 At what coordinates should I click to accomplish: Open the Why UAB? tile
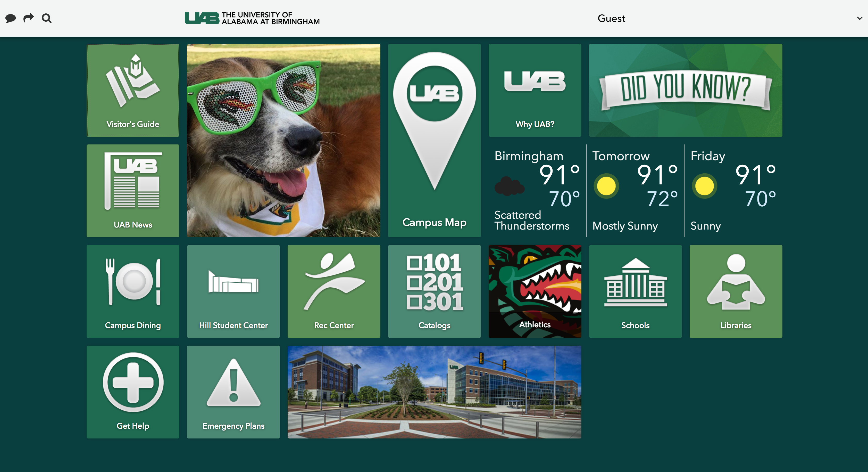[535, 90]
